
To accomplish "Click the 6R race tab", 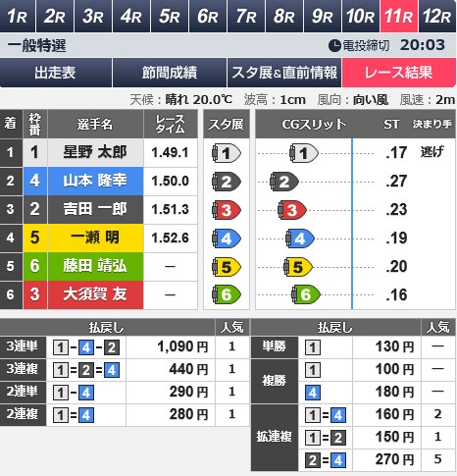I will point(208,16).
